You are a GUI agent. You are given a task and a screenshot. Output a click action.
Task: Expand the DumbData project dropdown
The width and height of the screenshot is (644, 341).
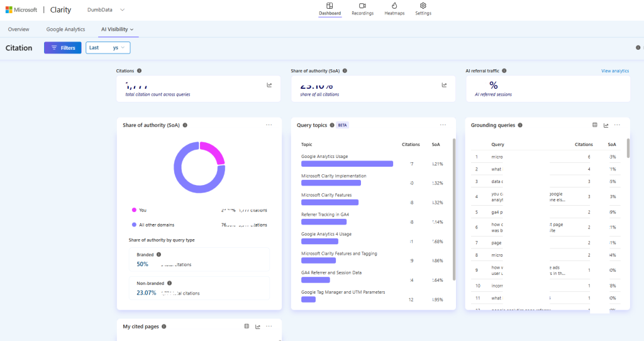click(x=122, y=10)
